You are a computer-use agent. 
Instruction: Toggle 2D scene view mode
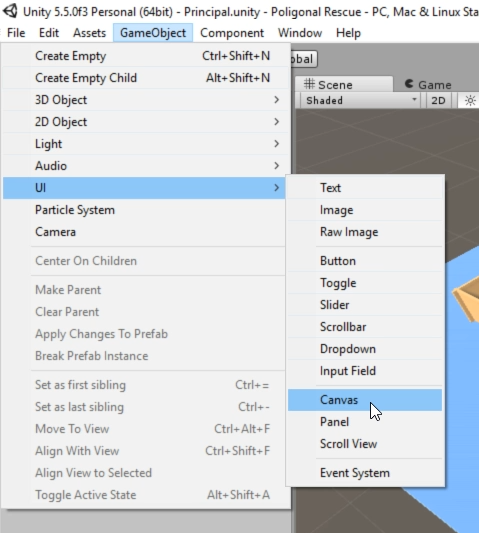coord(438,101)
